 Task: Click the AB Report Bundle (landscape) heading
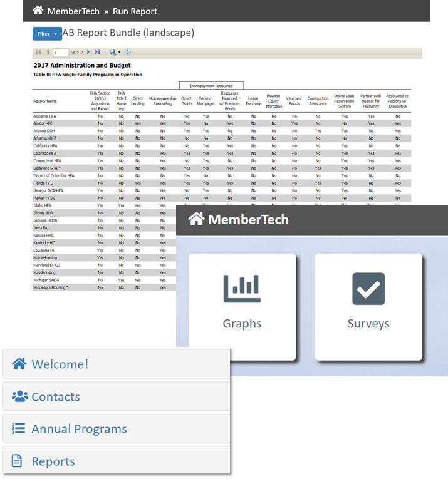(x=128, y=33)
